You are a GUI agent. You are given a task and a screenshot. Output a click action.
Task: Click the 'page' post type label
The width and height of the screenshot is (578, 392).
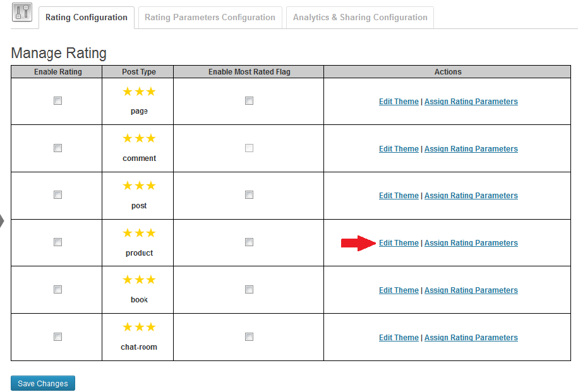[x=139, y=111]
